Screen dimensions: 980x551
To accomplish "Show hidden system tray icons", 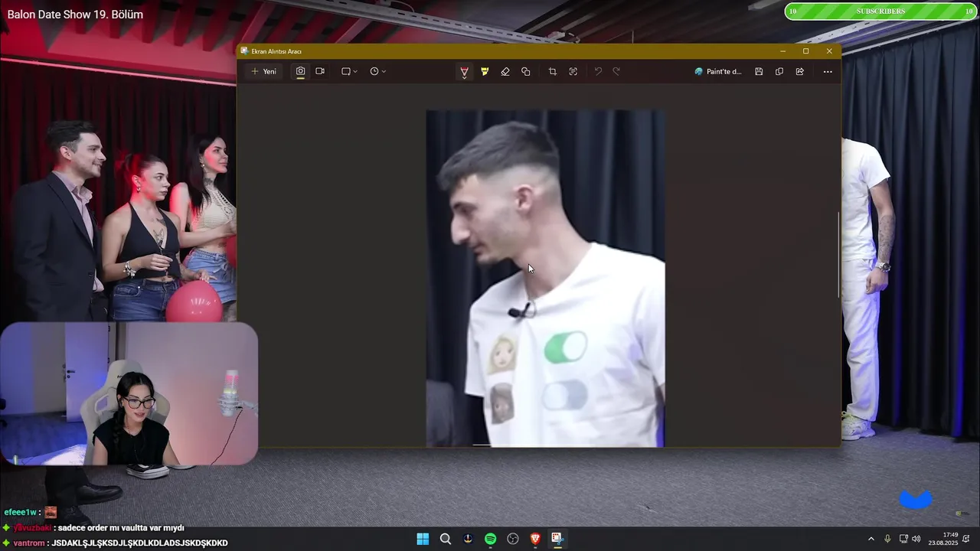I will pyautogui.click(x=871, y=539).
